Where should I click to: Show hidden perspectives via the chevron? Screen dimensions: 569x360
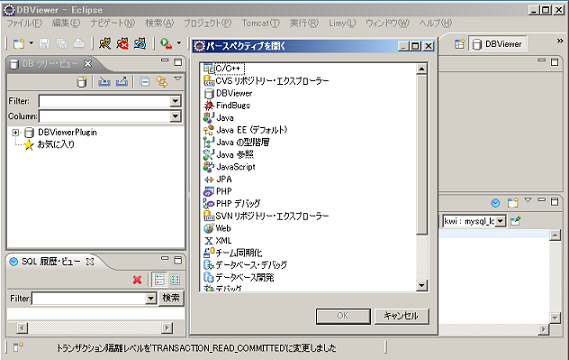pos(560,41)
